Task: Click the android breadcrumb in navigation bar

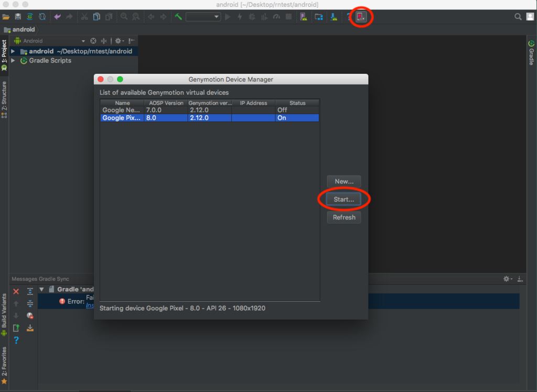Action: [x=19, y=29]
